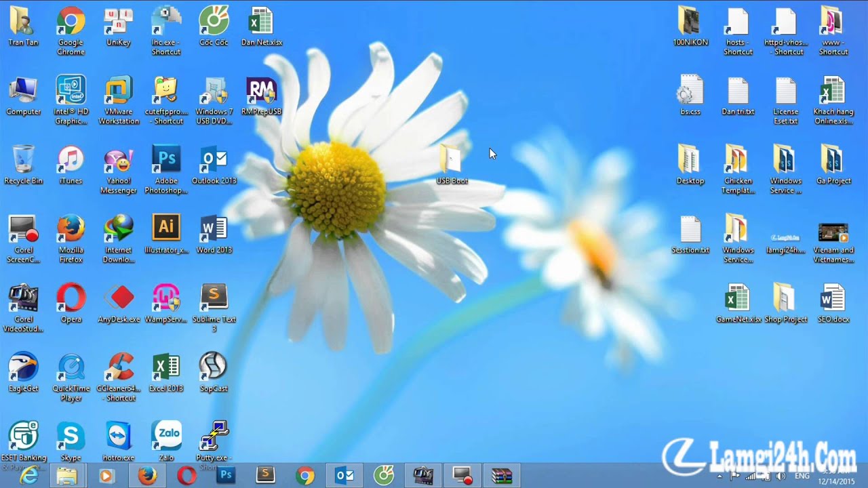Open the GameNet.xlsx file icon

[x=738, y=303]
